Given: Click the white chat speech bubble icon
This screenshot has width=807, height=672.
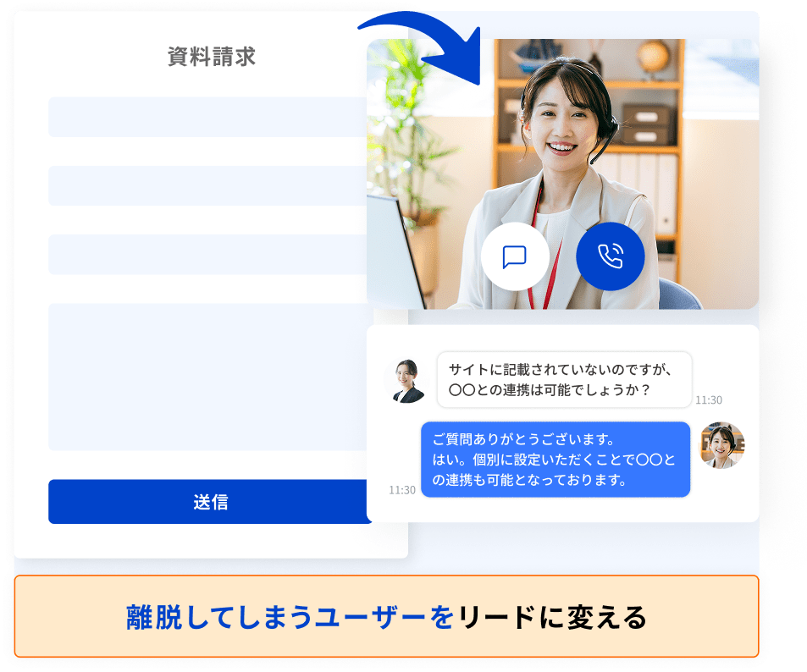Looking at the screenshot, I should pyautogui.click(x=515, y=256).
